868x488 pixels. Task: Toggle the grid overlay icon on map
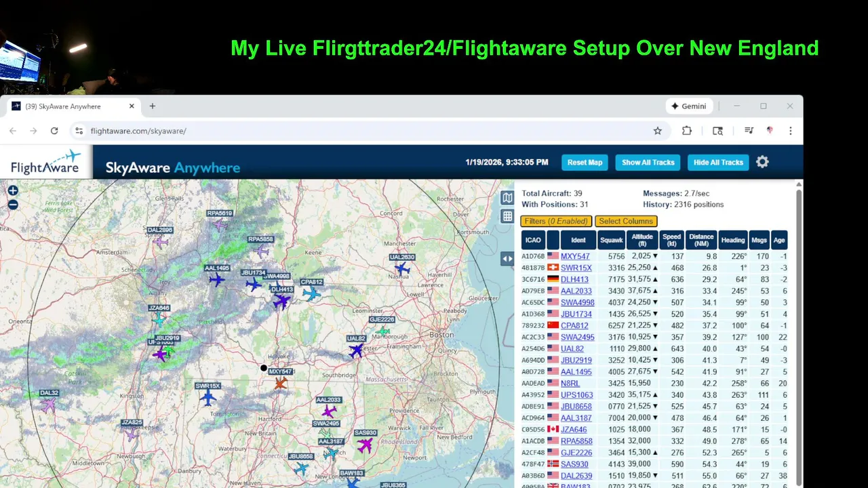click(x=507, y=216)
